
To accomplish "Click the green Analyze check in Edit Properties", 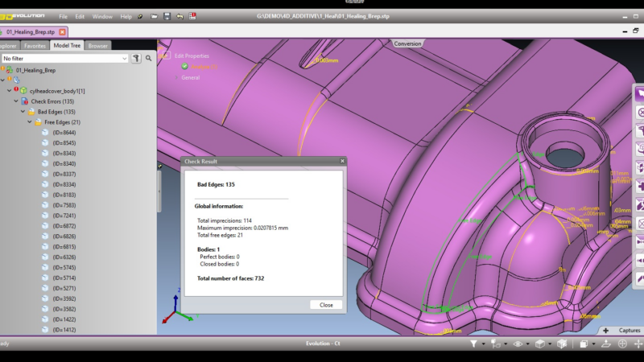I will pos(185,67).
